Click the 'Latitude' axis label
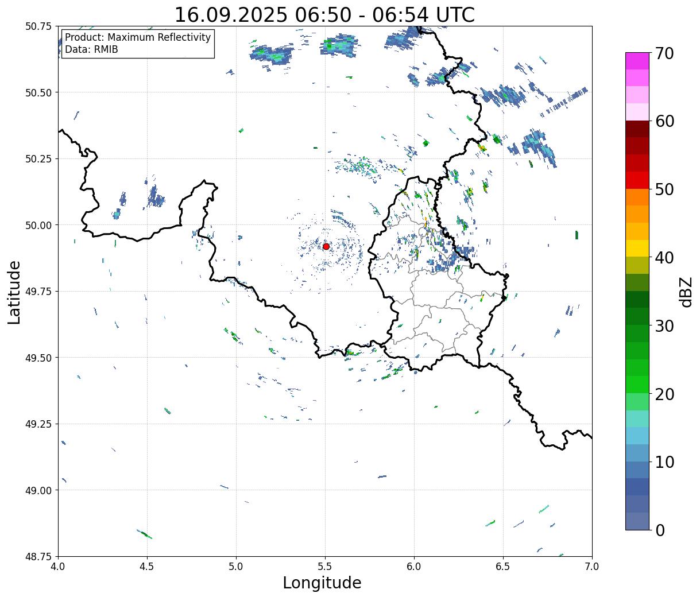 (14, 292)
